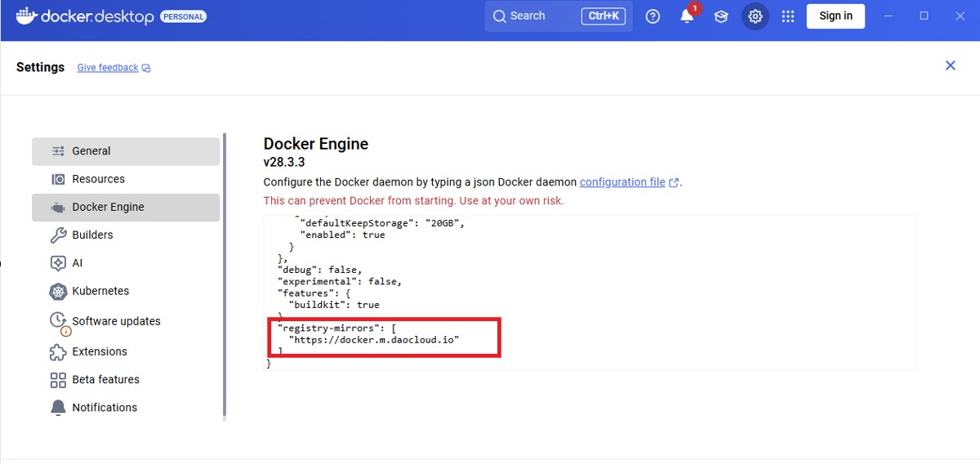
Task: Click the Kubernetes helm icon in sidebar
Action: [58, 292]
